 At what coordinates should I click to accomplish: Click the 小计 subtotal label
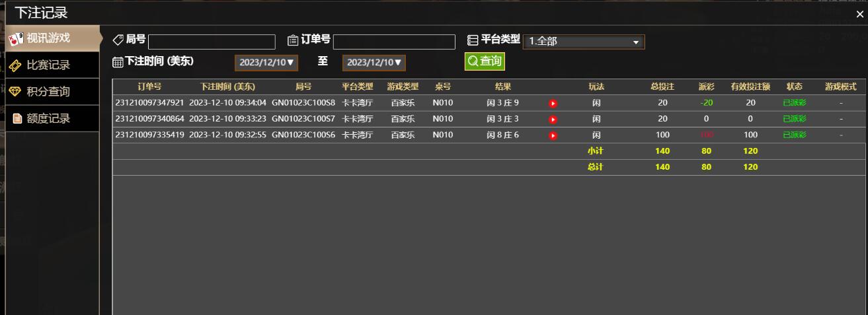(x=596, y=151)
